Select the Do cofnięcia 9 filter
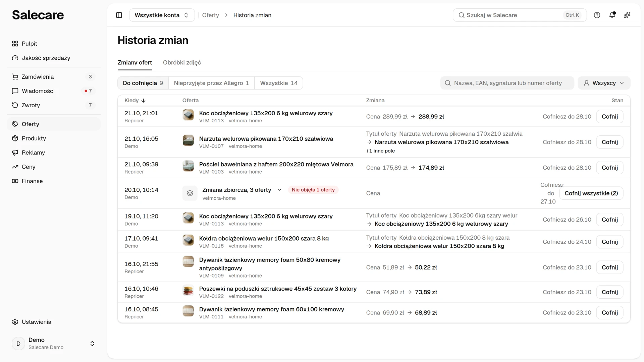This screenshot has width=644, height=362. point(143,83)
